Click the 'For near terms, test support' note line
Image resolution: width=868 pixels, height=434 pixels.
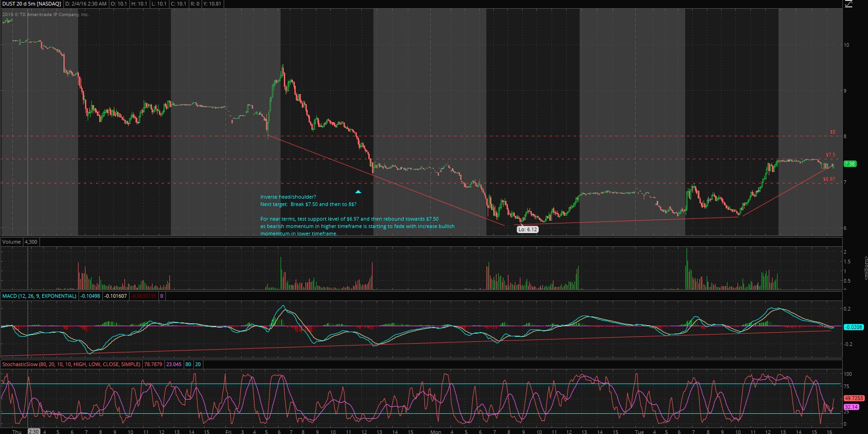[349, 219]
